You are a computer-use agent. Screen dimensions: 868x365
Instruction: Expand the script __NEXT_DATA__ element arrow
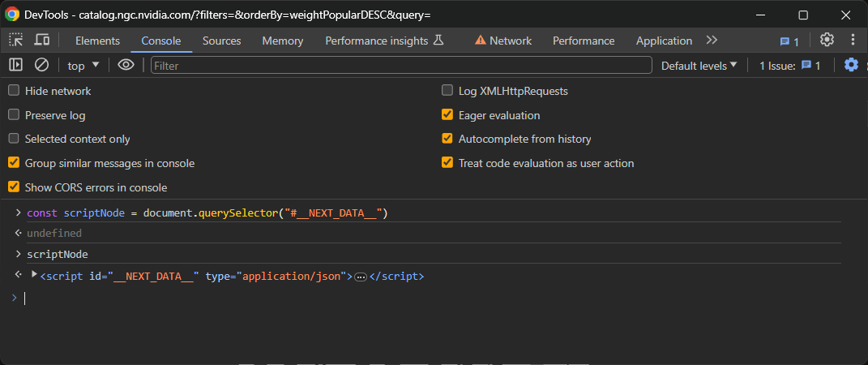34,275
